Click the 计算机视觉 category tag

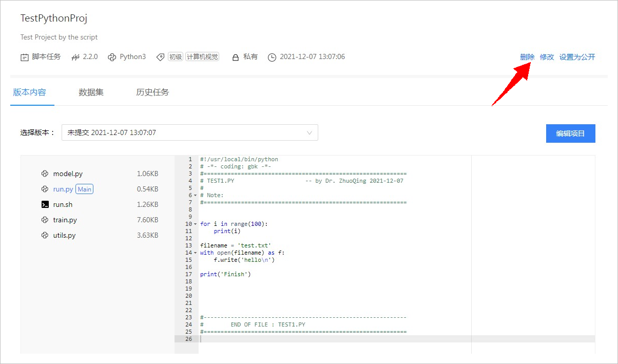pos(202,57)
